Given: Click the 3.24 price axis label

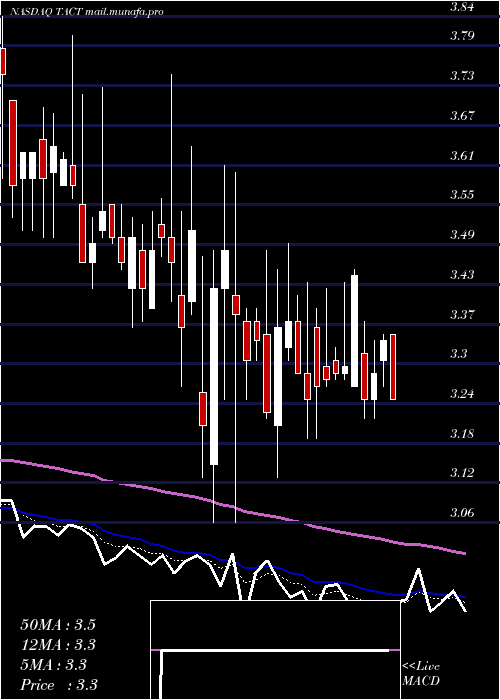Looking at the screenshot, I should point(462,394).
